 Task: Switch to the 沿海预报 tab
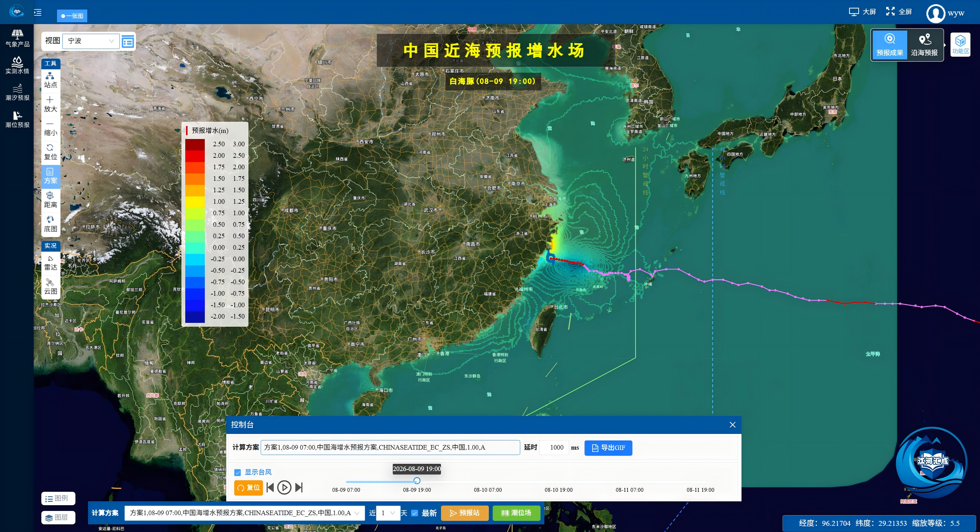924,45
